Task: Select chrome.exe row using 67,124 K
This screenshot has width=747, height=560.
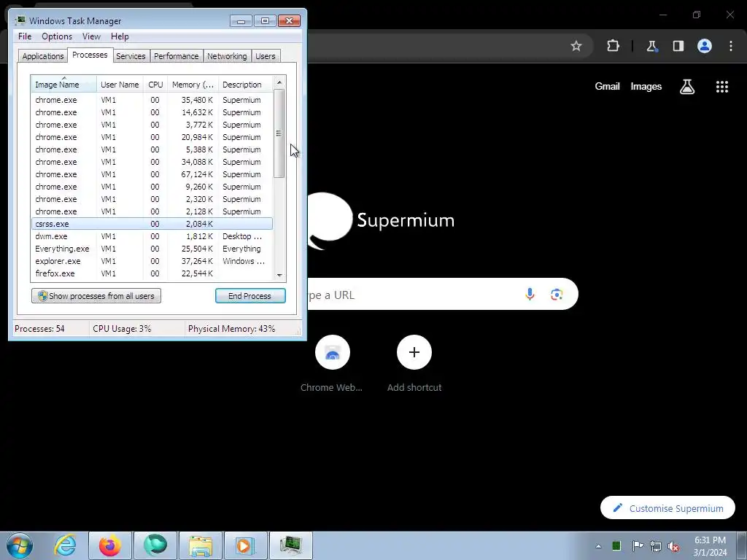Action: tap(152, 174)
